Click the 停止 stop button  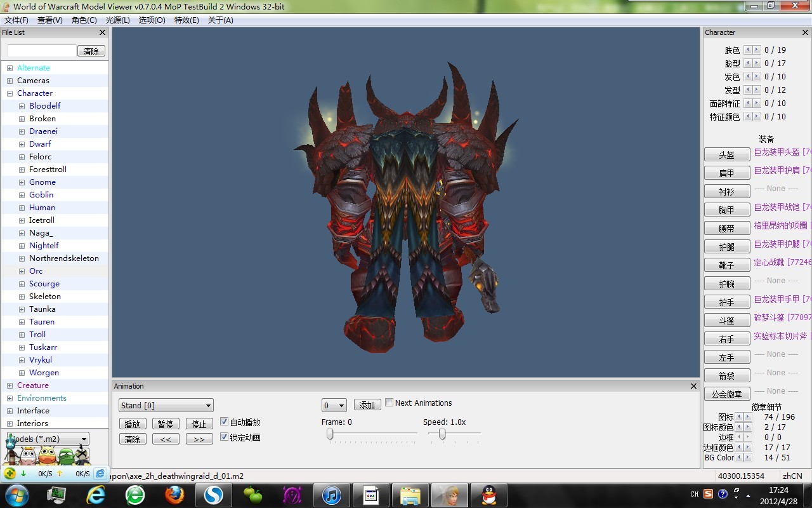pyautogui.click(x=199, y=424)
